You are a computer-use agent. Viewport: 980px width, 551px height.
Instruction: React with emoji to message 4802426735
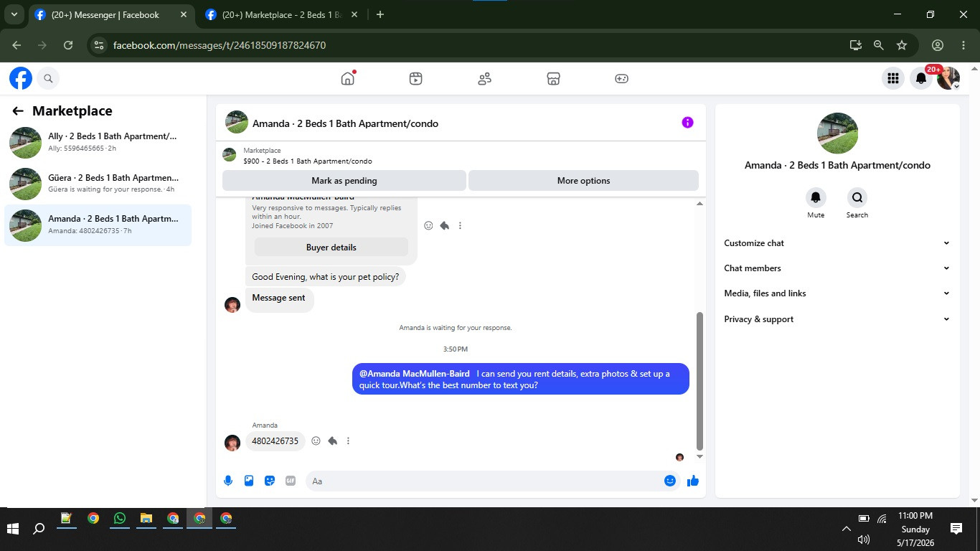pyautogui.click(x=316, y=441)
